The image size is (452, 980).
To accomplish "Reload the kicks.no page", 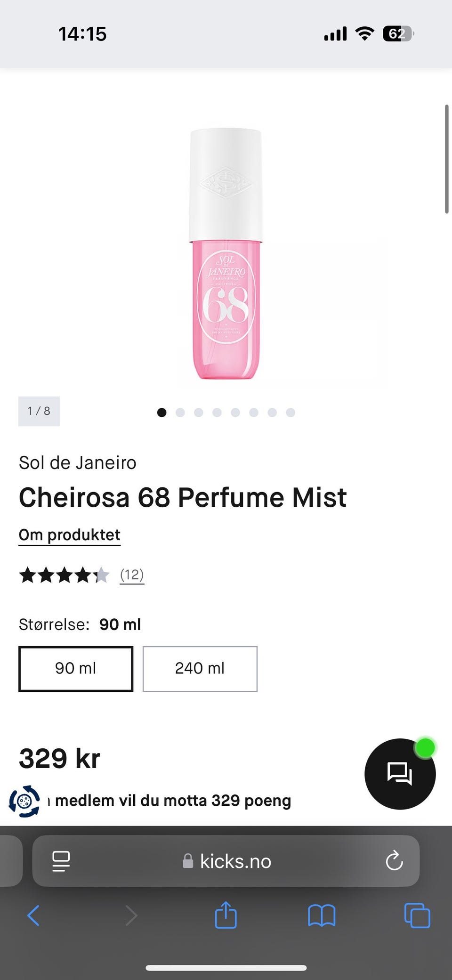I will [x=394, y=861].
